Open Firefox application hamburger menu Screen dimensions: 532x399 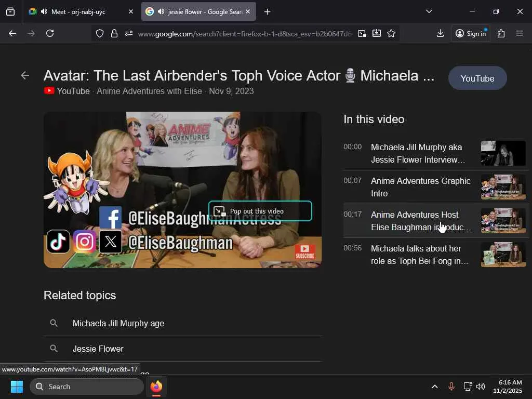520,33
